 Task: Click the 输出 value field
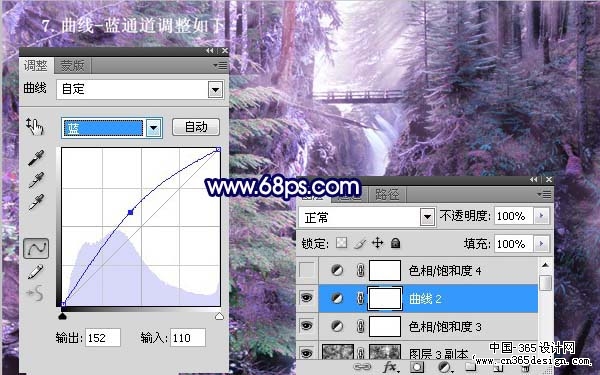(103, 338)
